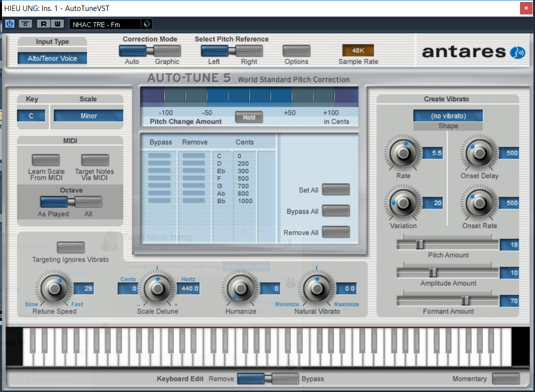Close the AutoTuneVST window
535x392 pixels.
tap(526, 8)
